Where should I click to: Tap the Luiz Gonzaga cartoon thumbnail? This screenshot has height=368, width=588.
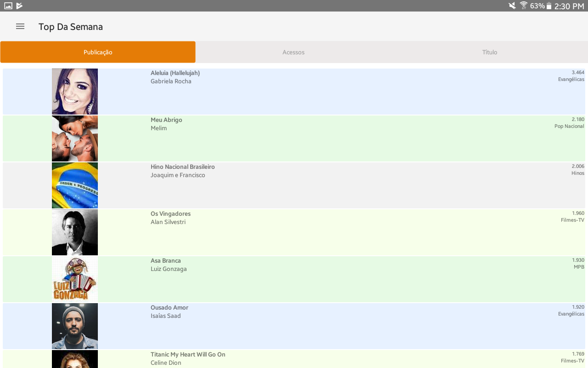coord(75,279)
